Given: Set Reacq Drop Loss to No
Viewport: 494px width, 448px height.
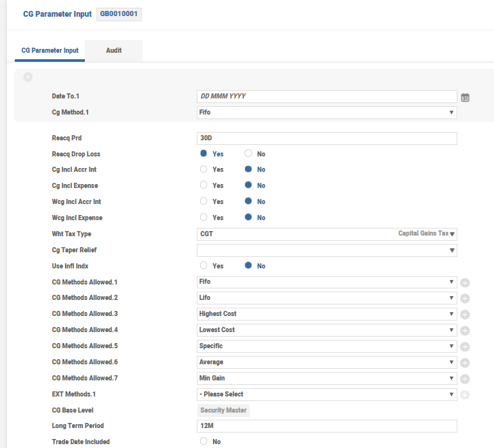Looking at the screenshot, I should coord(248,154).
